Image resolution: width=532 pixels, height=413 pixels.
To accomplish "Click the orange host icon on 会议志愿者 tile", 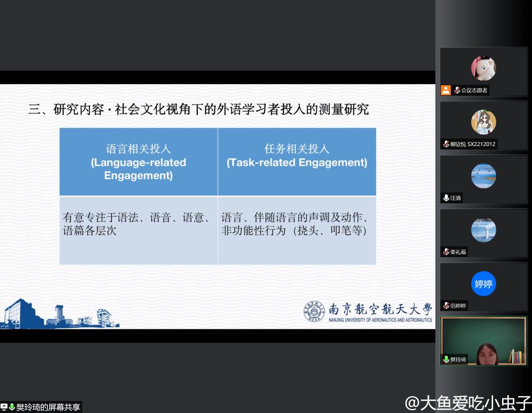I will click(x=446, y=90).
